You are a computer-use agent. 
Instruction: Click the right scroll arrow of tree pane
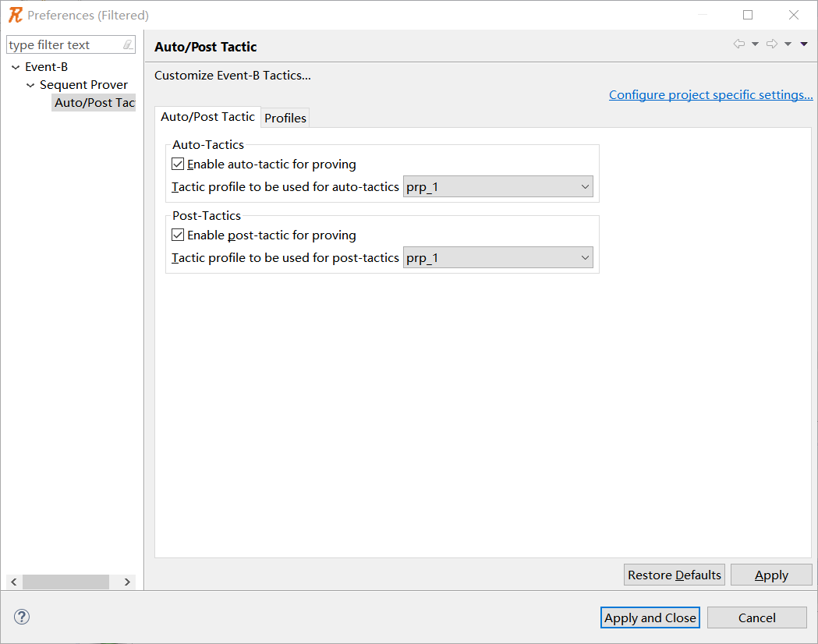coord(127,582)
